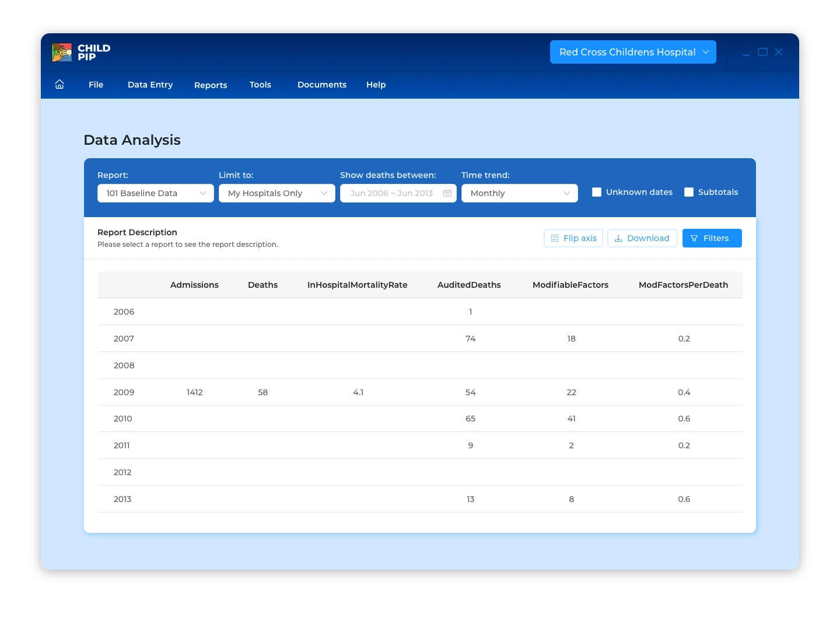Select the 2013 row label
Viewport: 840px width, 617px height.
click(123, 499)
